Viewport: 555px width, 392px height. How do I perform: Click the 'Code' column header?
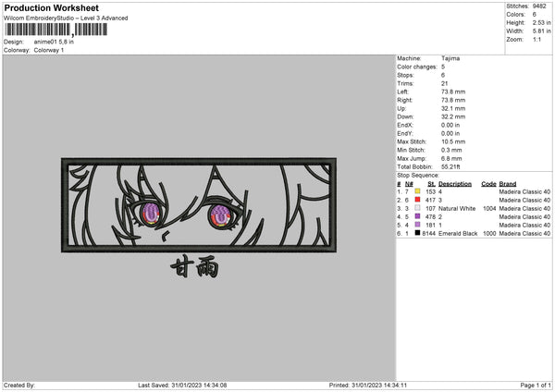click(x=488, y=184)
